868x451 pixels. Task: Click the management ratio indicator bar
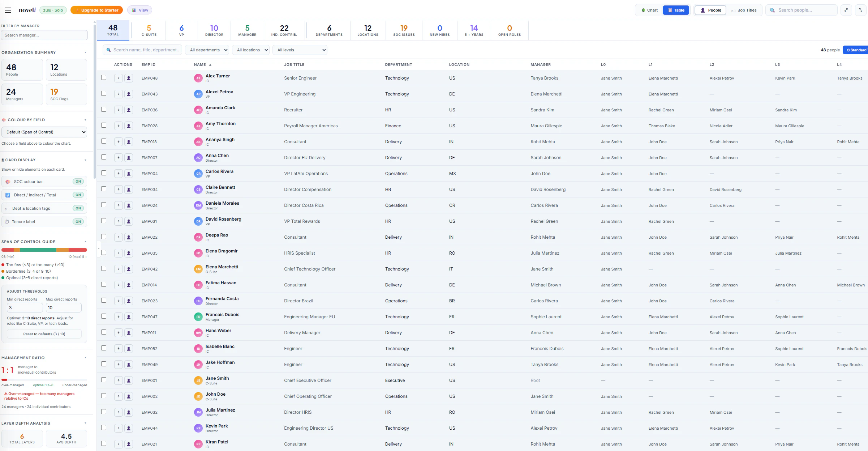click(44, 380)
